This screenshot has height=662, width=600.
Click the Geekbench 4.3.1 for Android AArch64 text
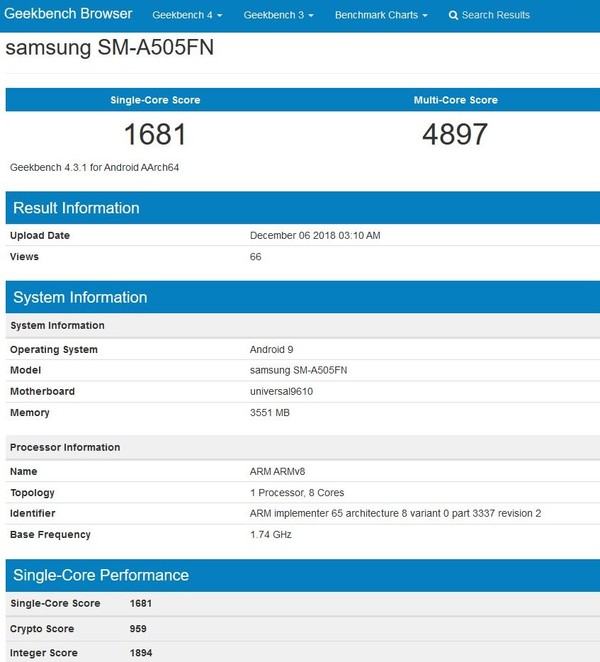tap(94, 168)
